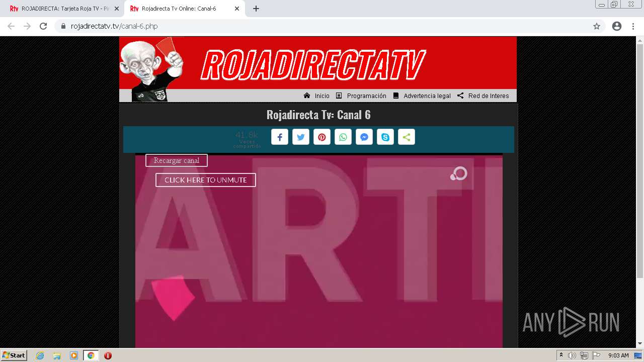Open Chrome profile account icon
The image size is (644, 362).
click(617, 26)
